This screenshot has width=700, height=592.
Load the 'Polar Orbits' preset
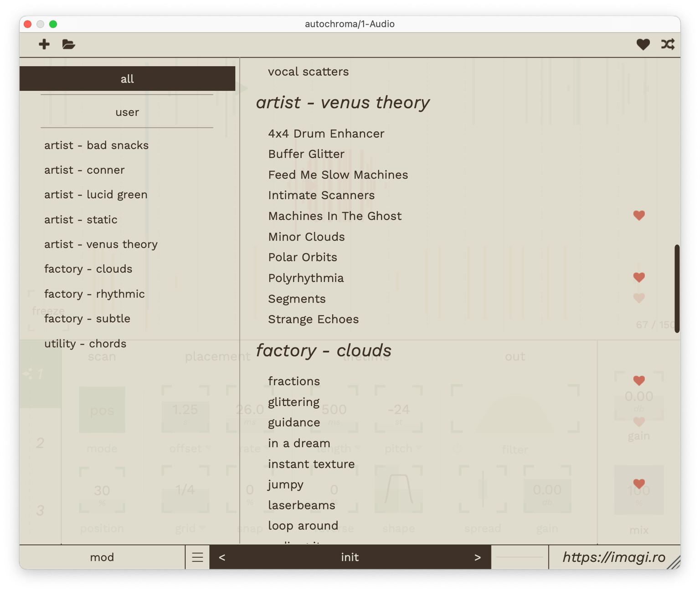(303, 257)
